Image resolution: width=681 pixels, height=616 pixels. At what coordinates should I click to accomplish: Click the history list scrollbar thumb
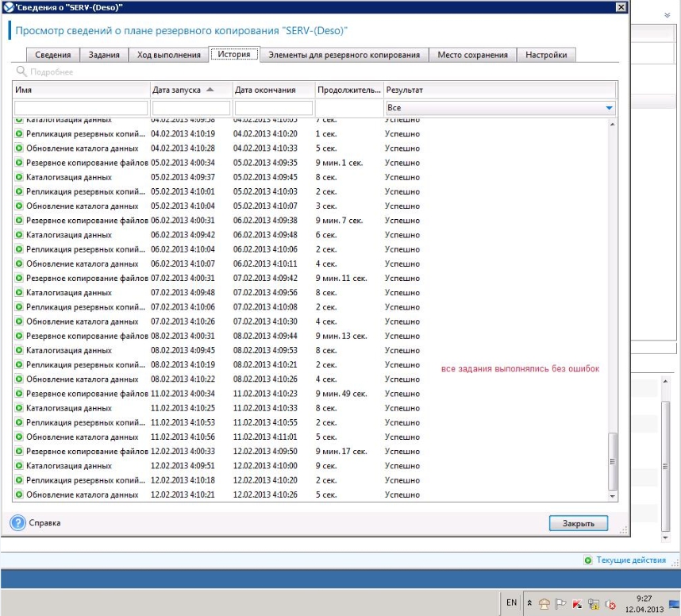[x=613, y=461]
